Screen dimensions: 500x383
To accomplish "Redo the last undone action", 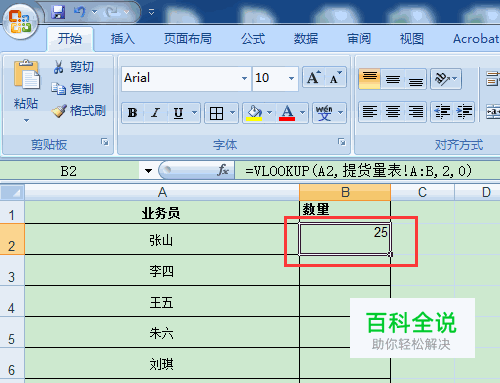I will pyautogui.click(x=112, y=12).
